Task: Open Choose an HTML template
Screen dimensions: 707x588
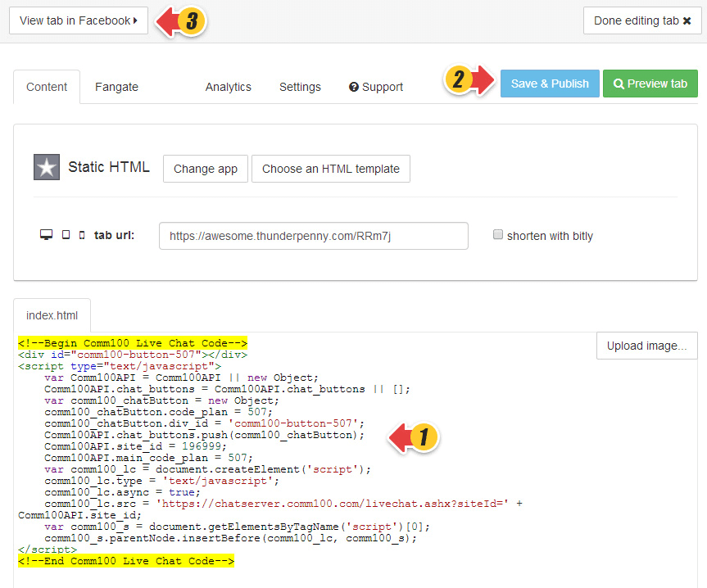Action: pyautogui.click(x=330, y=169)
